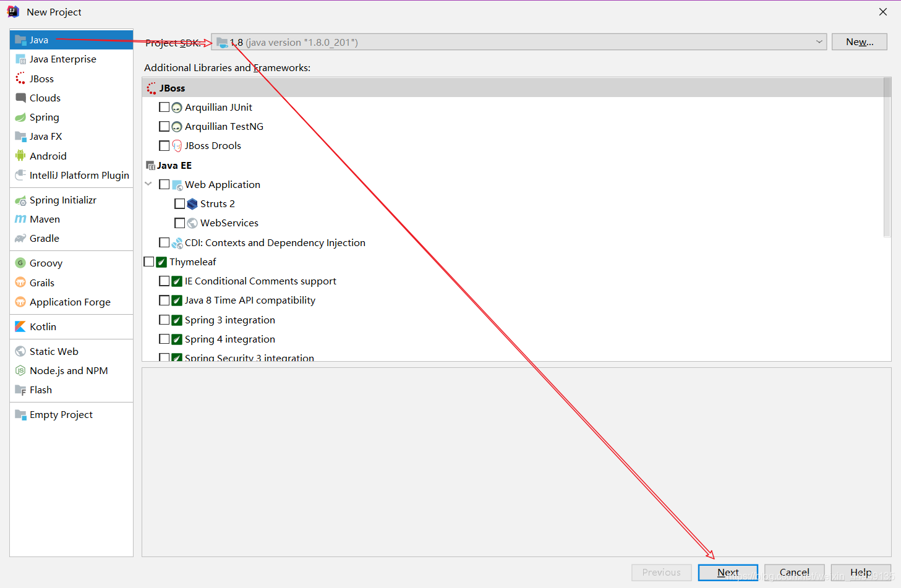Select Empty Project entry
This screenshot has width=901, height=588.
point(71,414)
